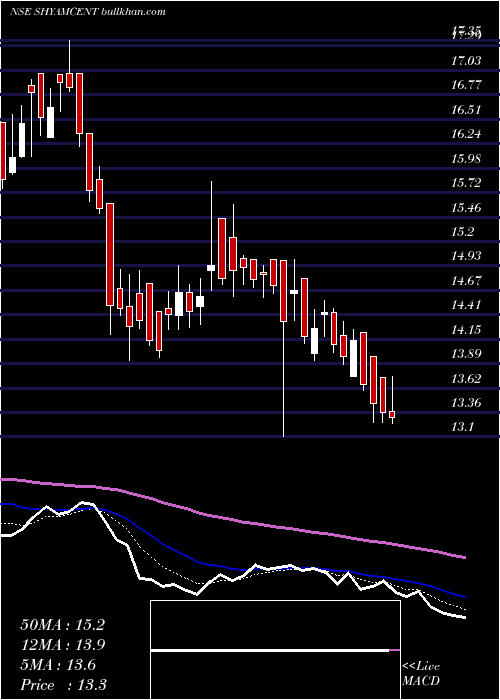Click the 5MA : 13.6 readout
The height and width of the screenshot is (700, 500).
coord(58,665)
